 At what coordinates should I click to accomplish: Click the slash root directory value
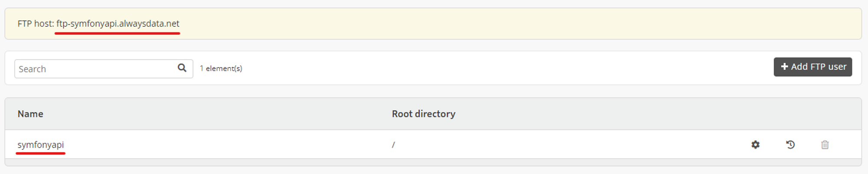coord(393,145)
